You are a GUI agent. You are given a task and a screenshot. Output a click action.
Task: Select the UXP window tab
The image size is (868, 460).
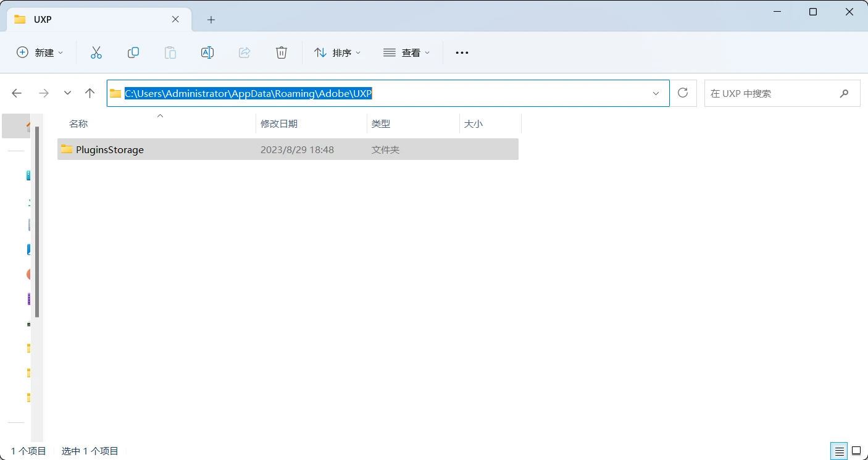click(93, 19)
